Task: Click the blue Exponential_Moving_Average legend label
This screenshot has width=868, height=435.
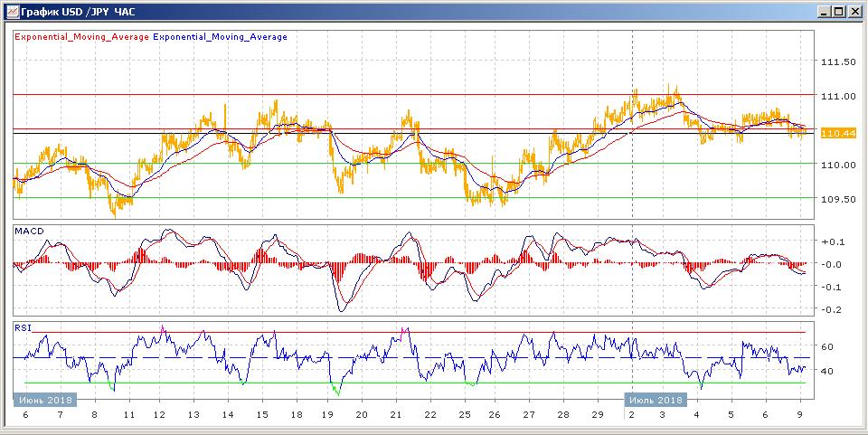Action: coord(220,37)
